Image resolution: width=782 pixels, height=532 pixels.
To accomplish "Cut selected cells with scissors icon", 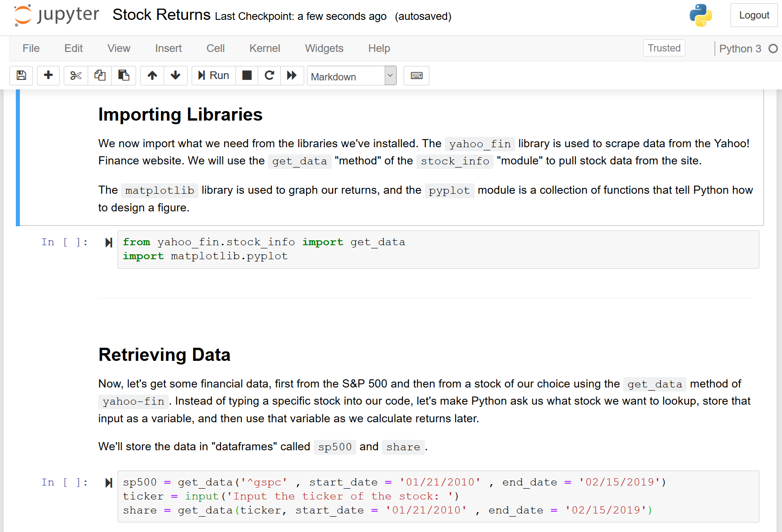I will [75, 75].
